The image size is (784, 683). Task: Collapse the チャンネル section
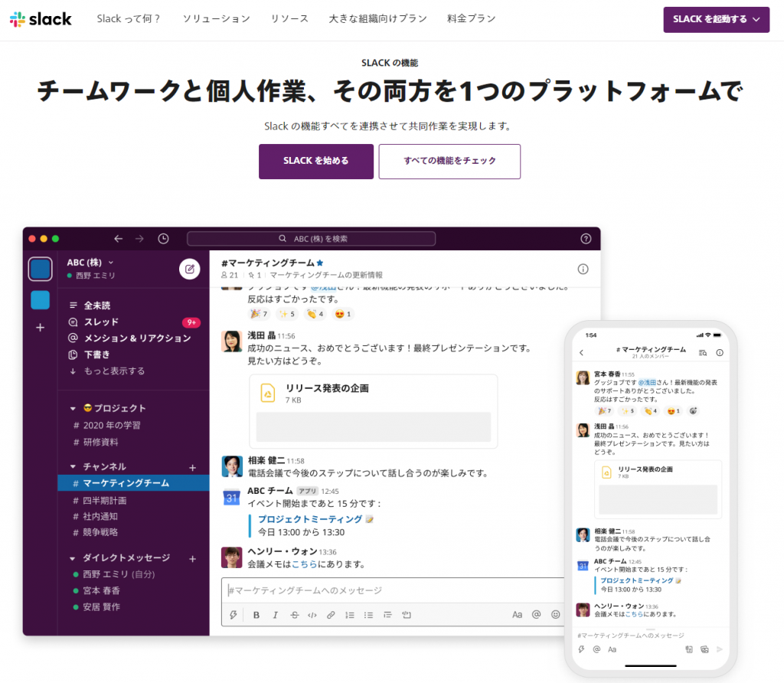pos(73,466)
